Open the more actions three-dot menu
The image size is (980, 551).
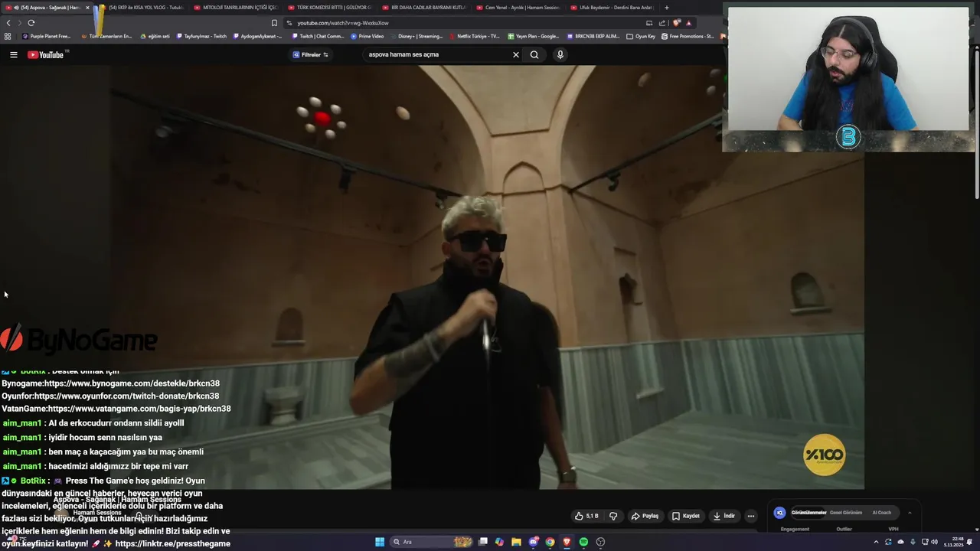[751, 516]
